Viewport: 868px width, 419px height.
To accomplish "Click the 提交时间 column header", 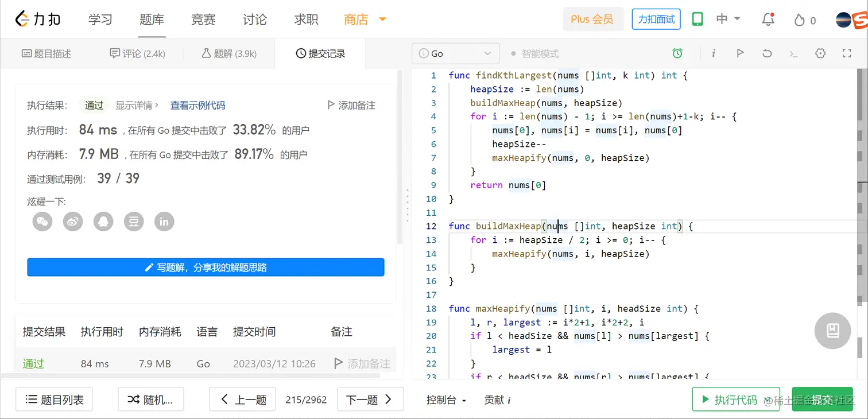I will [254, 332].
